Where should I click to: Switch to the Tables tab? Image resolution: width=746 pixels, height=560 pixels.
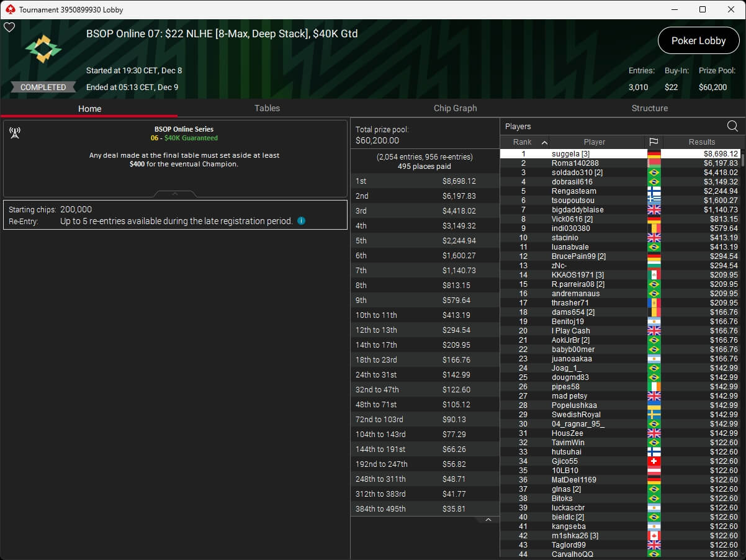point(267,108)
